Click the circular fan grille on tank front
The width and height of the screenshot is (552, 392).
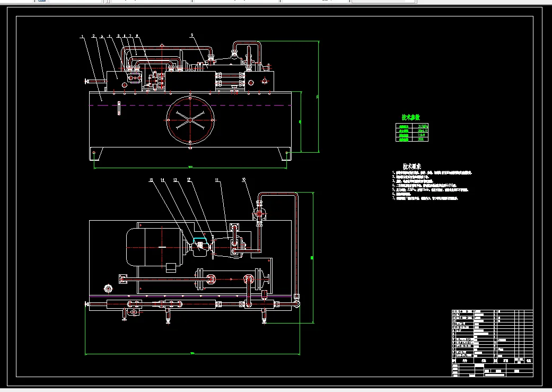190,120
